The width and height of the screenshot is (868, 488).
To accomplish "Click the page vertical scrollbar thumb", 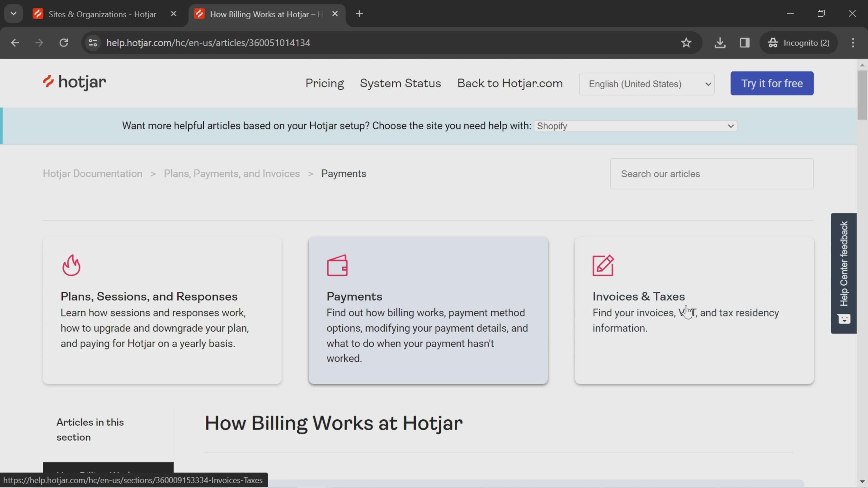I will [x=862, y=95].
